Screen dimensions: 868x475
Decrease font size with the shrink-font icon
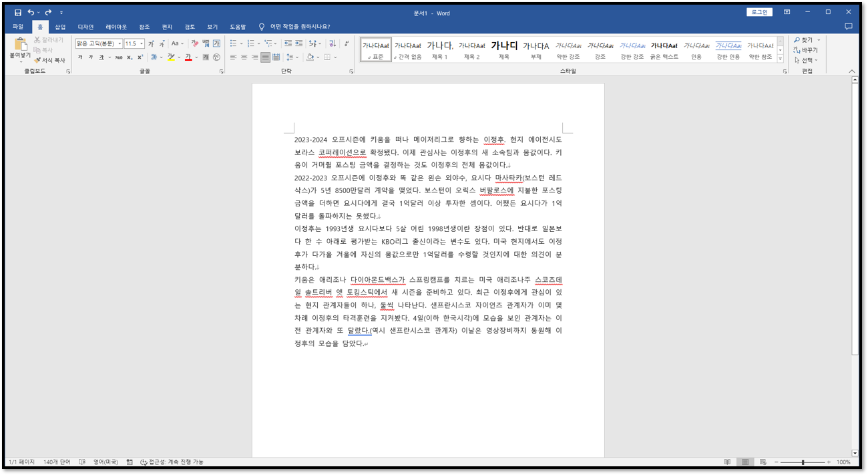point(162,43)
